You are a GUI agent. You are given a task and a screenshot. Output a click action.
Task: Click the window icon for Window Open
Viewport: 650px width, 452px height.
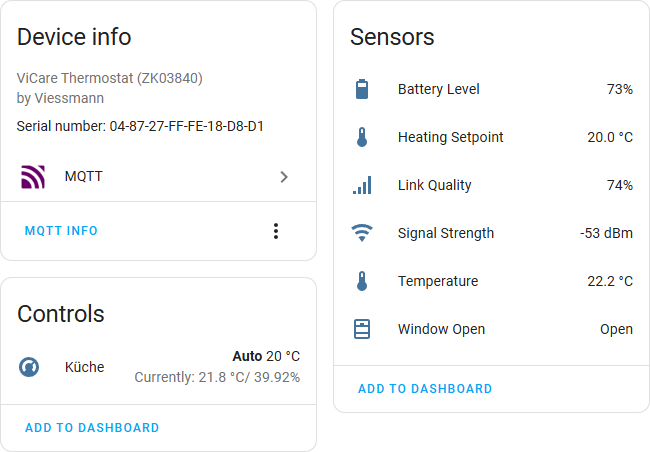[x=362, y=329]
